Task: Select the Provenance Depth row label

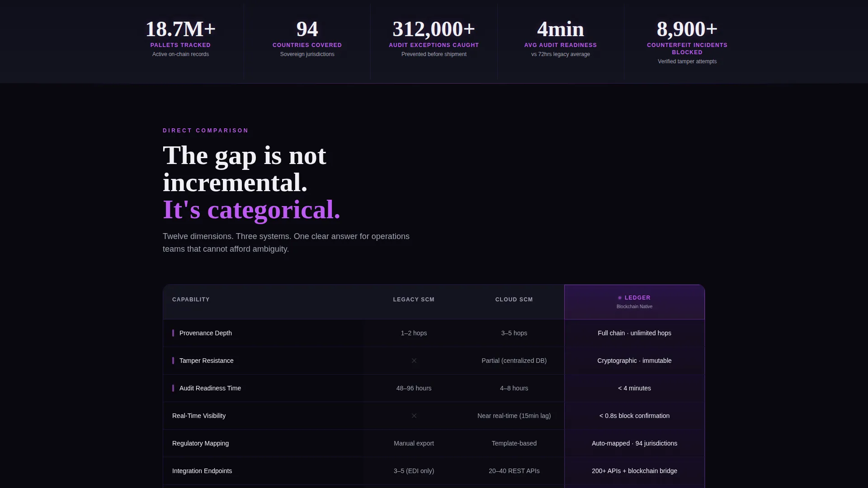Action: (x=206, y=333)
